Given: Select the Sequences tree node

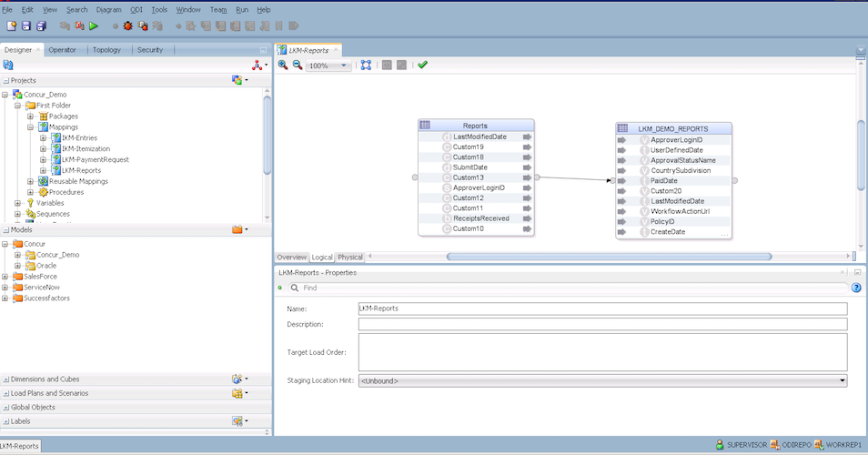Looking at the screenshot, I should click(x=53, y=214).
